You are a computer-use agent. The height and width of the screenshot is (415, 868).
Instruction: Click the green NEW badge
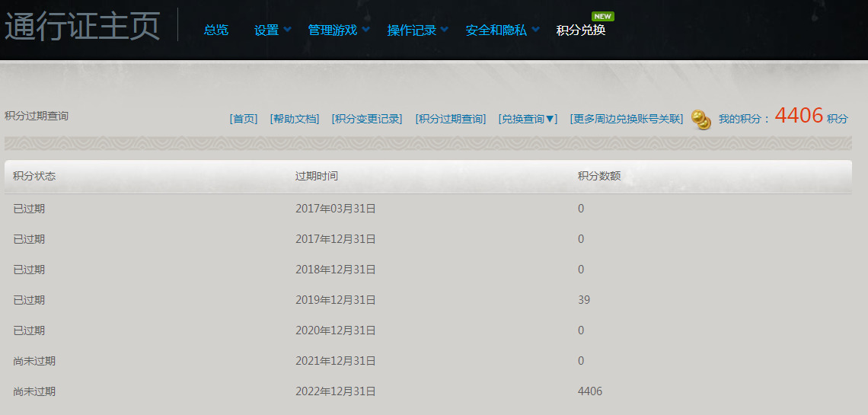(602, 16)
